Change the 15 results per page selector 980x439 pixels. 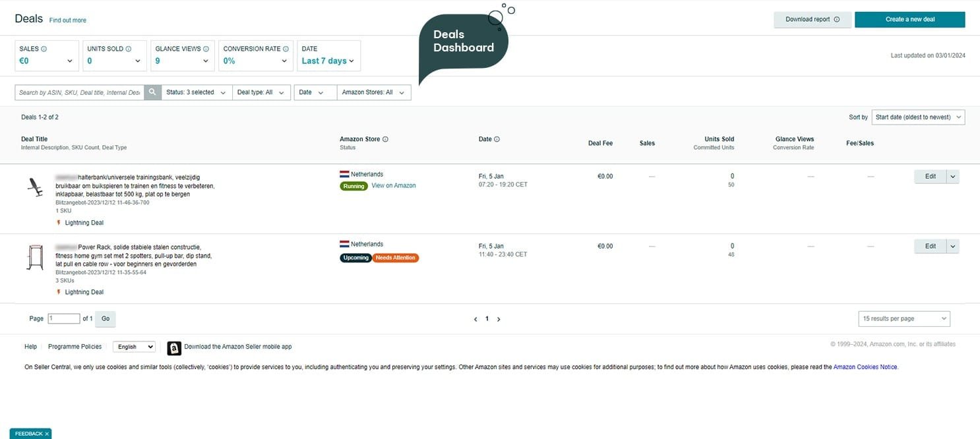(x=903, y=319)
